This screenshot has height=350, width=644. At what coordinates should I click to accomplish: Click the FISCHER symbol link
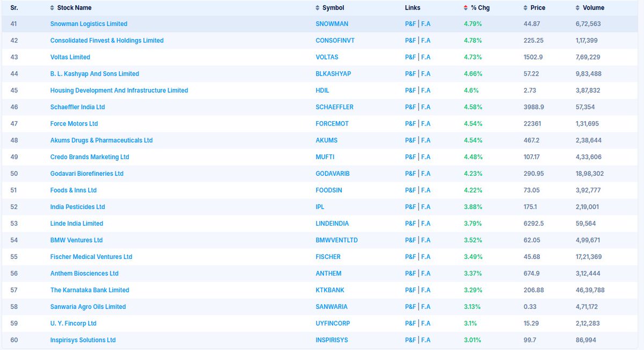(x=328, y=256)
